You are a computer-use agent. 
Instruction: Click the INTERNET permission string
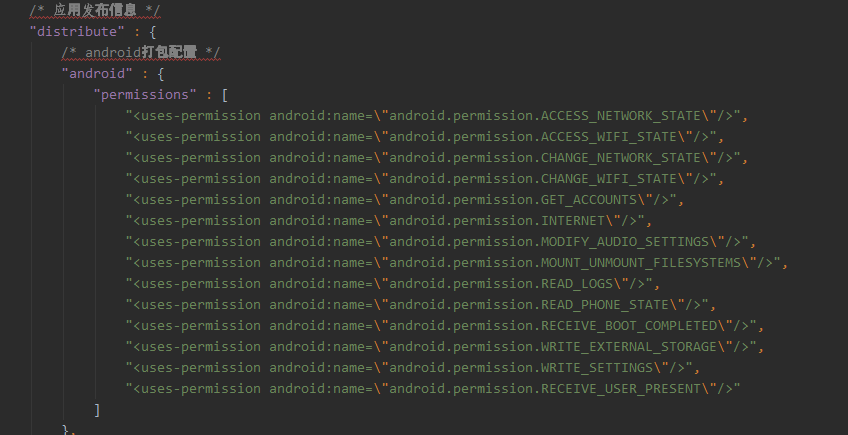389,221
